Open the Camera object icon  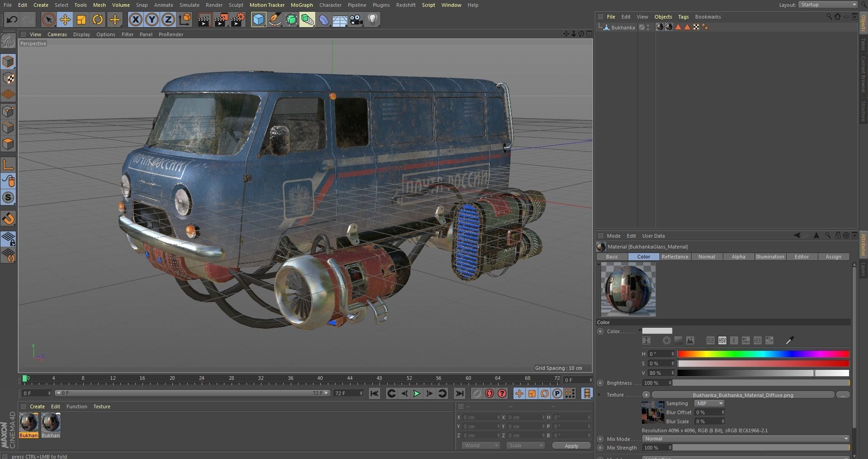[356, 19]
